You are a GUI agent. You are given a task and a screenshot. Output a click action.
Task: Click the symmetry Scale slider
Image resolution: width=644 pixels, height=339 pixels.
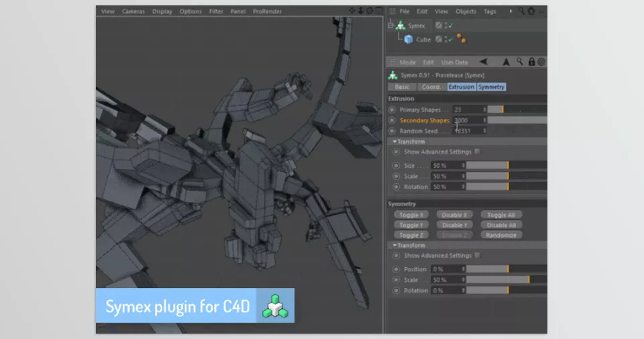pos(506,280)
